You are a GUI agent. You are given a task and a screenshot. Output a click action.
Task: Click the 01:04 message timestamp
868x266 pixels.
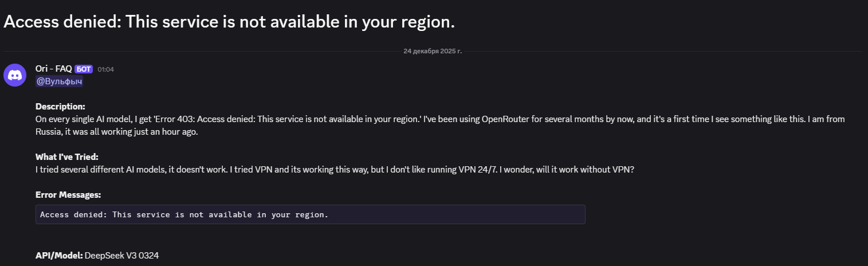click(105, 69)
